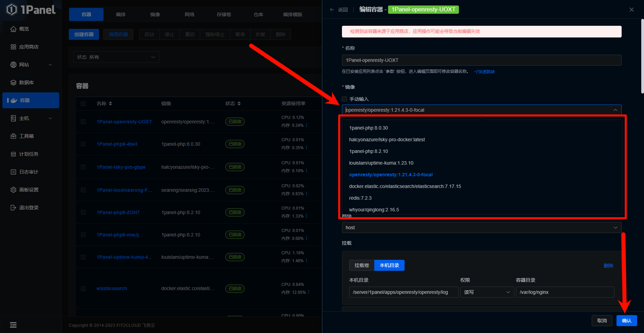Close the 编辑容器 drawer with the X
The width and height of the screenshot is (644, 333).
point(632,10)
